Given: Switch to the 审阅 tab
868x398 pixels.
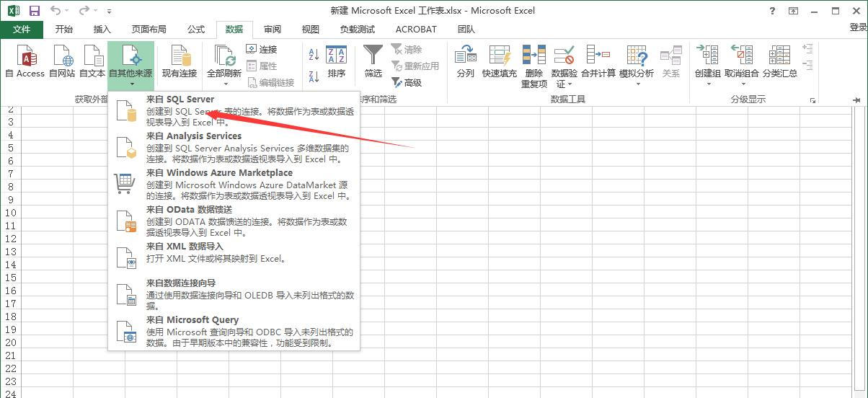Looking at the screenshot, I should pos(273,30).
